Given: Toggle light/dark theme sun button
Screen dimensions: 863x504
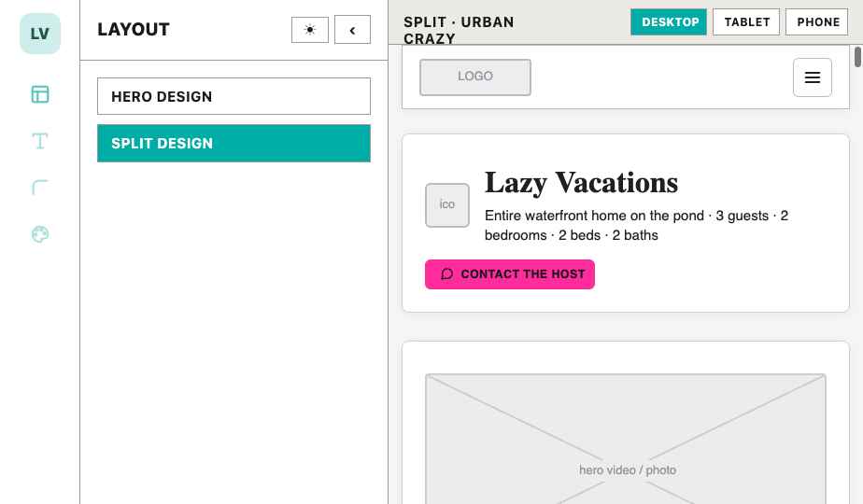Looking at the screenshot, I should tap(310, 30).
